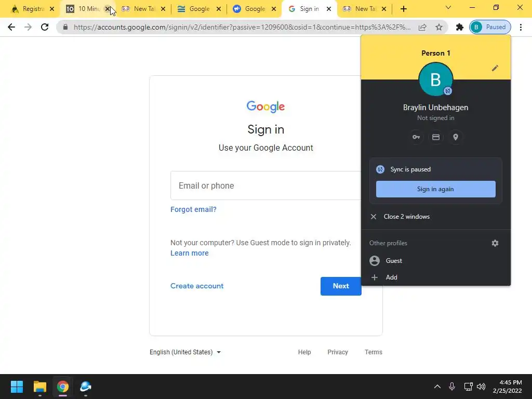Open the Help link in footer
Screen dimensions: 532x399
304,352
